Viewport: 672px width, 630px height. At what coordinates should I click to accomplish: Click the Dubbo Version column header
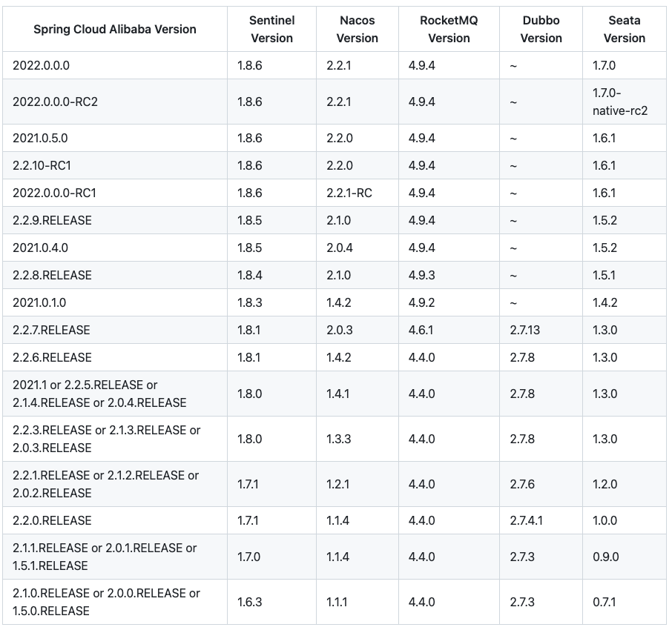point(541,30)
